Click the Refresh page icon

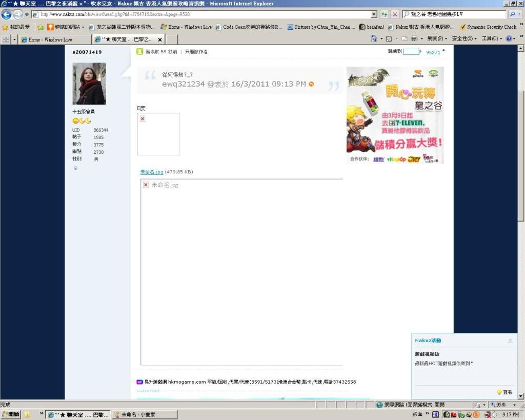384,15
